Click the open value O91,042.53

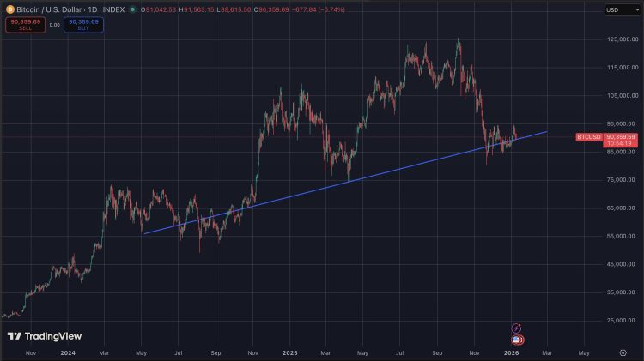point(158,9)
